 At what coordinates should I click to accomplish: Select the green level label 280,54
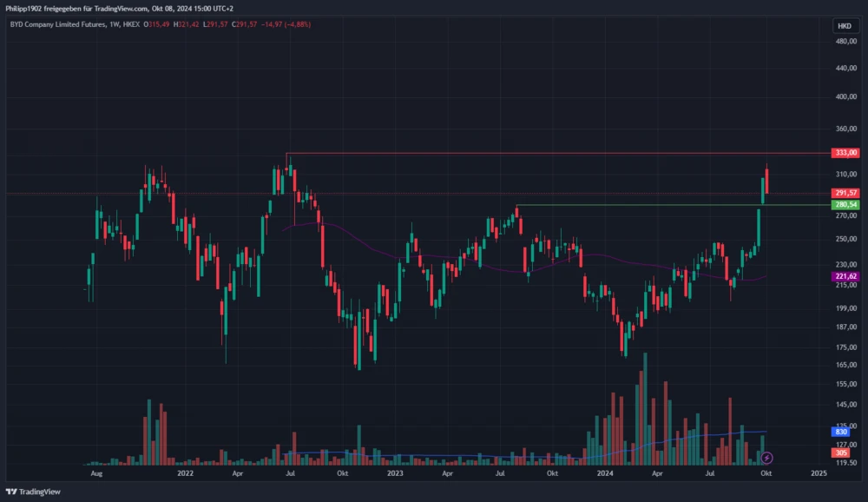point(845,204)
